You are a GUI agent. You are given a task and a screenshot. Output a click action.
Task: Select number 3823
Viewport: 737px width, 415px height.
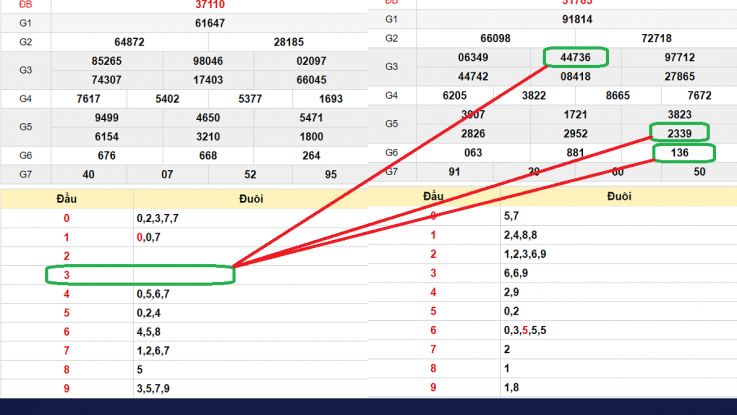[679, 115]
